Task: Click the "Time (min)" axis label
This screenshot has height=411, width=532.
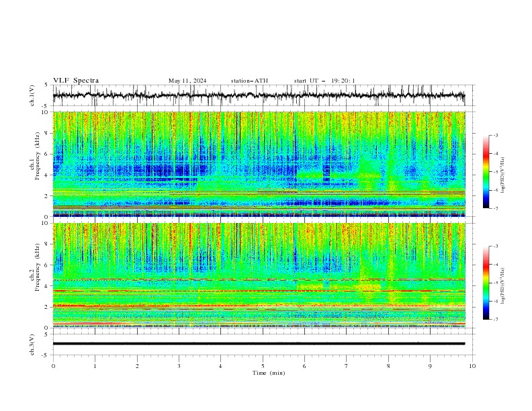Action: [269, 373]
